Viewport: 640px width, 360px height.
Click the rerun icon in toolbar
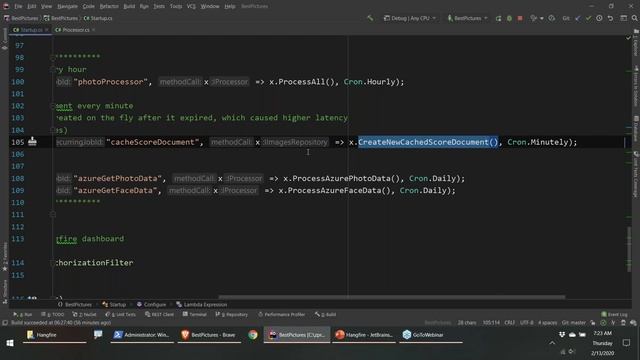pos(498,18)
